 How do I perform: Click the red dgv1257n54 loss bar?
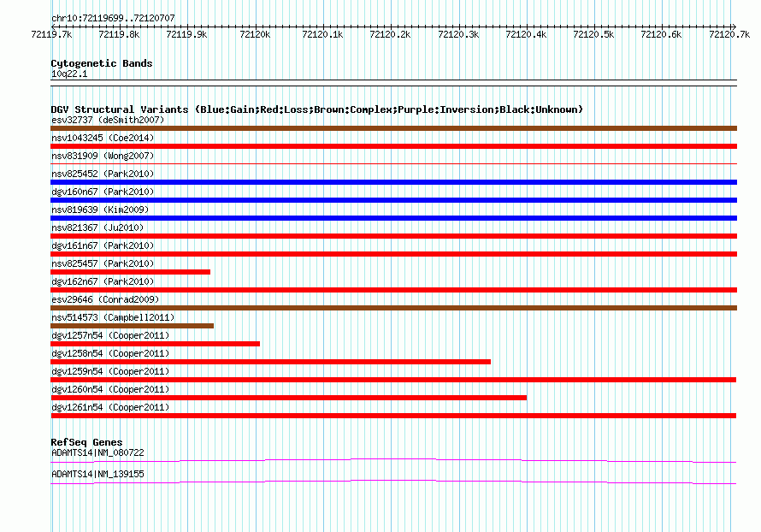156,344
